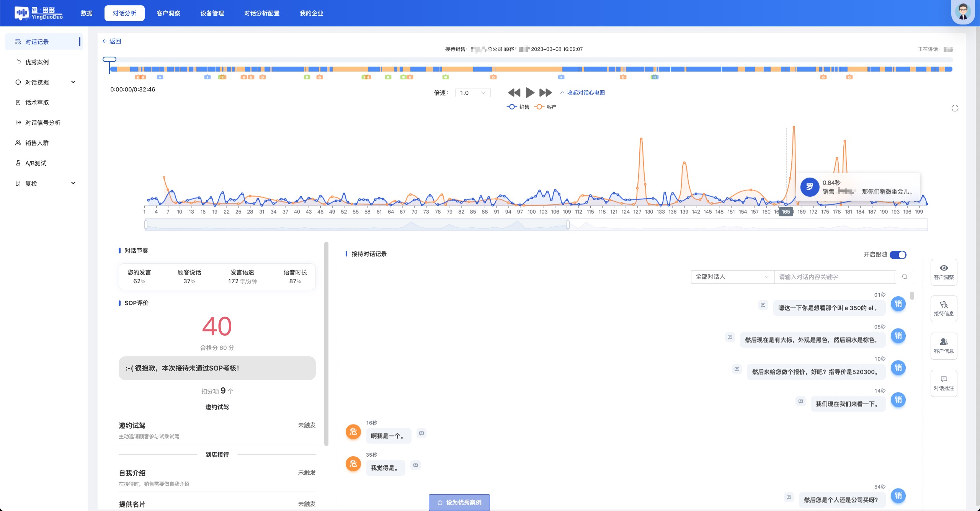
Task: Click the 返回 back link
Action: (x=111, y=41)
